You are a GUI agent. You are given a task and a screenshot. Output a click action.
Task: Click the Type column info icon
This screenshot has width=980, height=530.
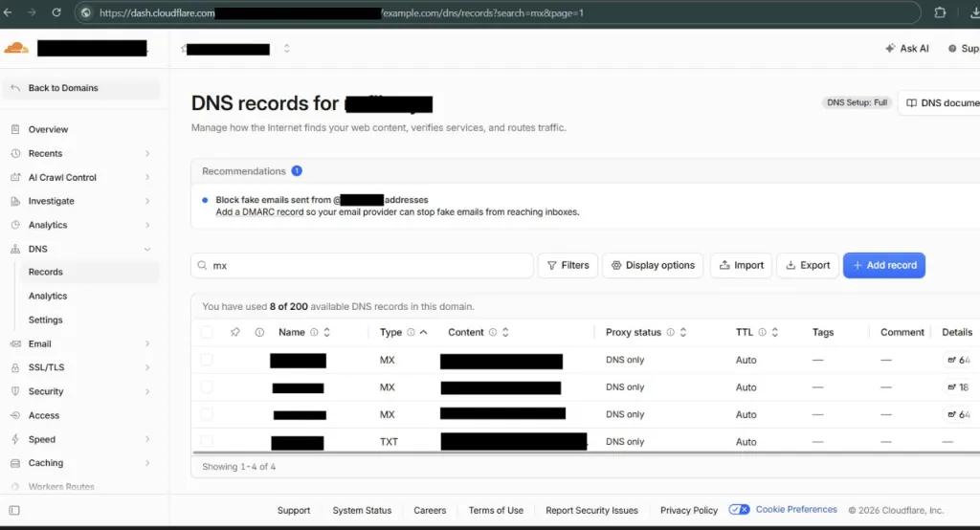point(411,333)
